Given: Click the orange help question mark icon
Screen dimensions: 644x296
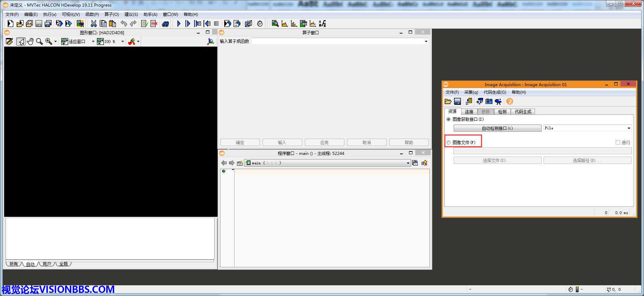Looking at the screenshot, I should pos(509,101).
